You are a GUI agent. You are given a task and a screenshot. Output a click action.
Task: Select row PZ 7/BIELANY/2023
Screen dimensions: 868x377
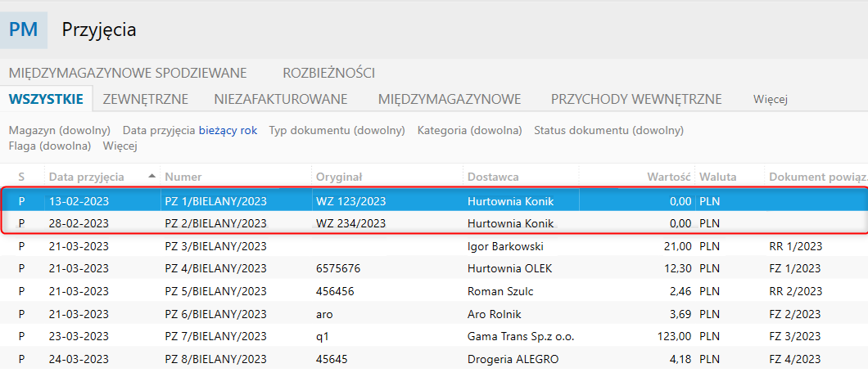click(x=434, y=337)
